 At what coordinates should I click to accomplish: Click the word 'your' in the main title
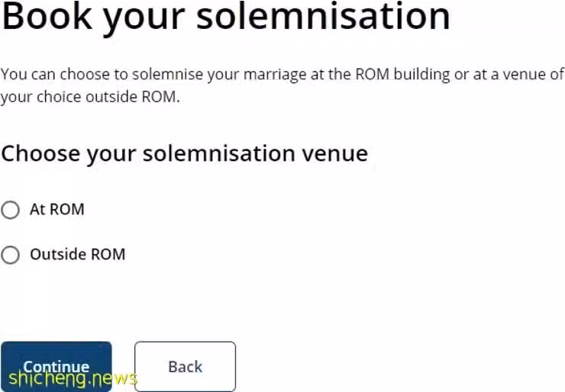(144, 19)
